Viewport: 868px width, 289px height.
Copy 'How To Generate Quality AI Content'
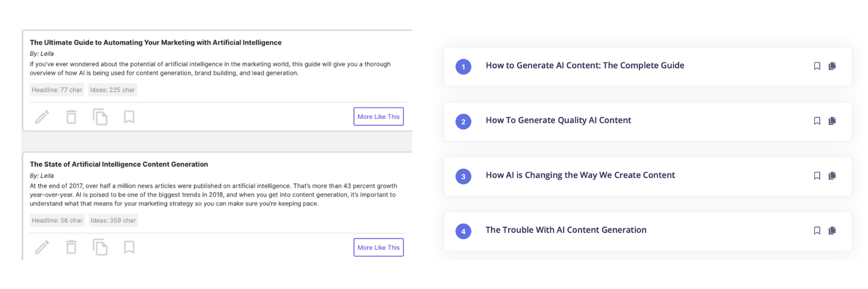(x=832, y=121)
